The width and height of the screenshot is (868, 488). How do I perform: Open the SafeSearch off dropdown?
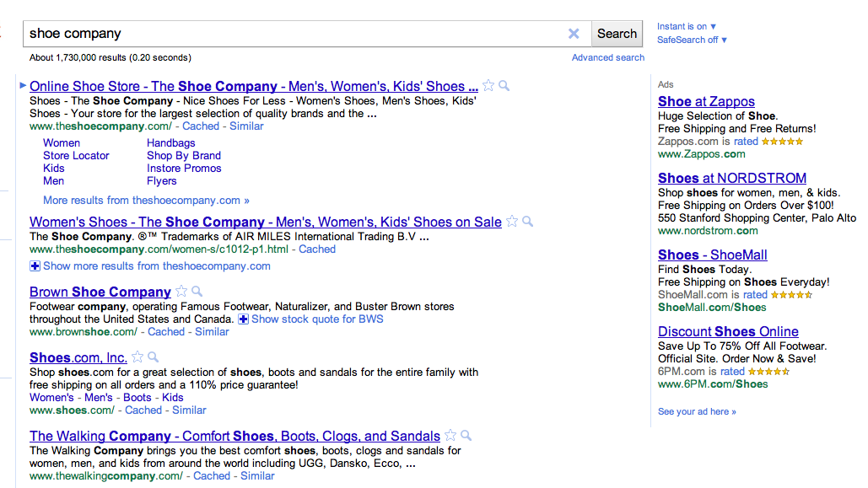point(692,40)
